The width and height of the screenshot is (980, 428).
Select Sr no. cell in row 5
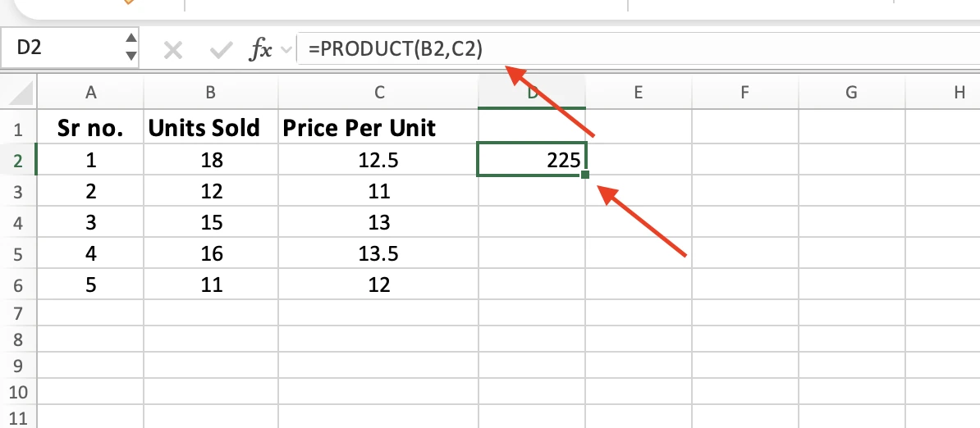tap(90, 253)
